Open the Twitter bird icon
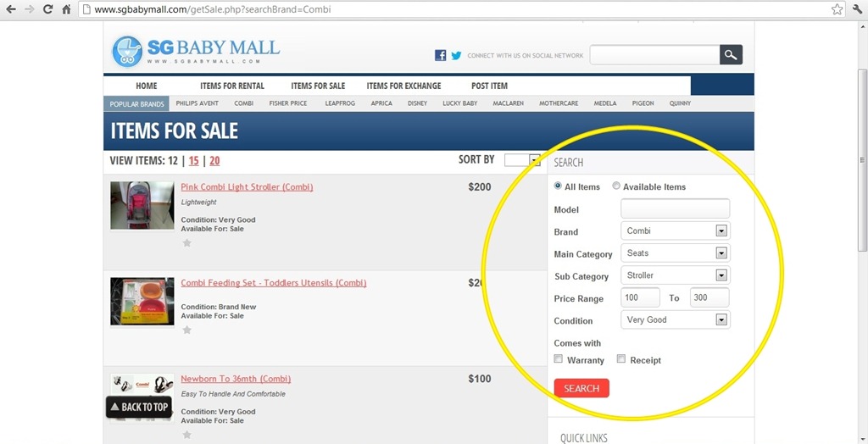868x444 pixels. (x=456, y=55)
